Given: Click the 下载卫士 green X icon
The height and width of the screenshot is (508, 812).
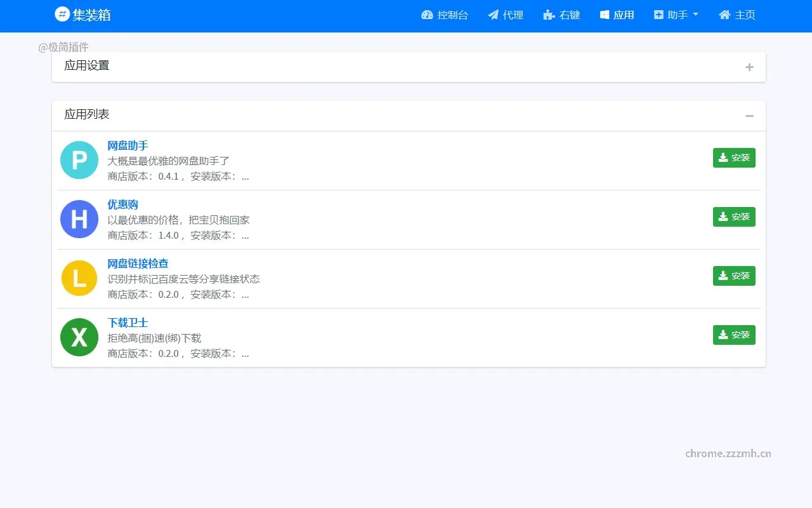Looking at the screenshot, I should 79,337.
